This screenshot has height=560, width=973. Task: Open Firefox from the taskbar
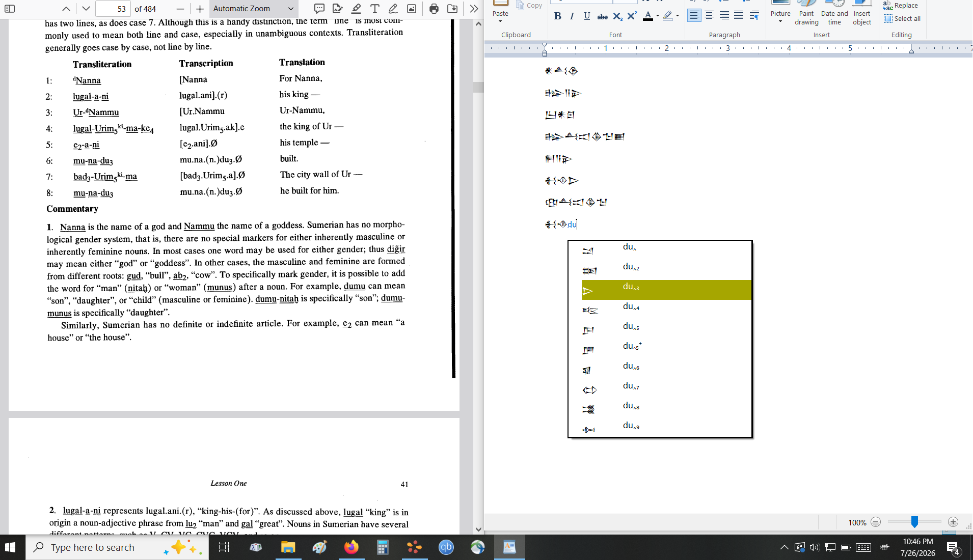coord(351,547)
